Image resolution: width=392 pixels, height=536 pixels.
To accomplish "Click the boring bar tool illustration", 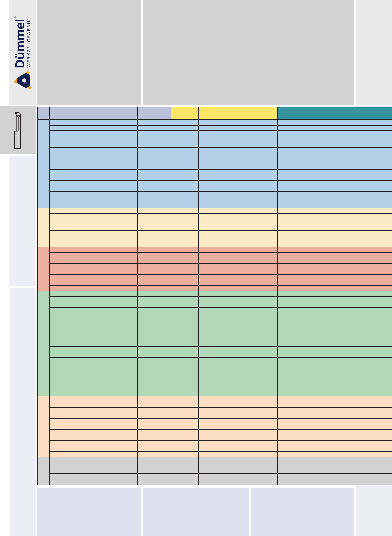I will (18, 130).
